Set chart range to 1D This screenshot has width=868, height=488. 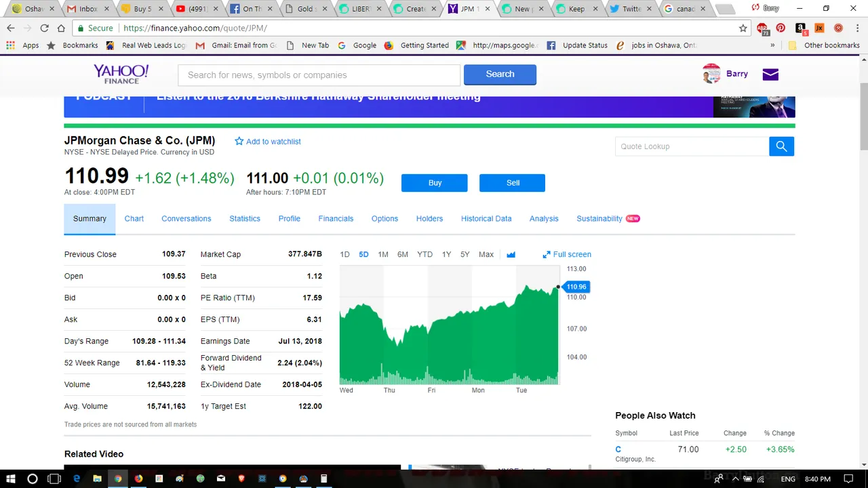tap(344, 255)
